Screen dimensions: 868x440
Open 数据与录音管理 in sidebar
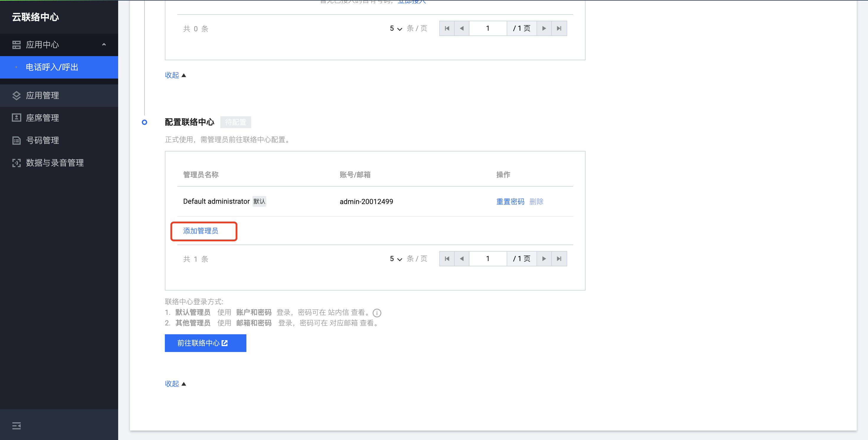(x=55, y=163)
